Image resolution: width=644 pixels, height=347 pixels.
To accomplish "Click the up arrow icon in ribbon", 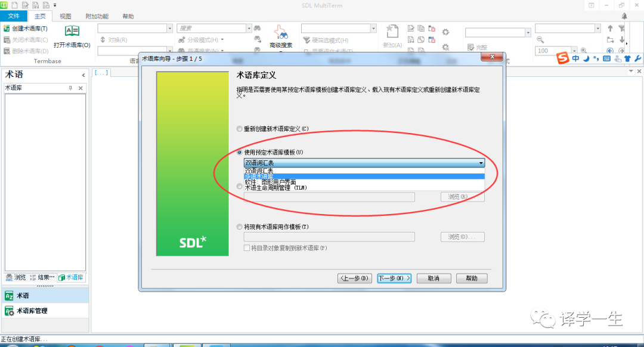I will [611, 29].
